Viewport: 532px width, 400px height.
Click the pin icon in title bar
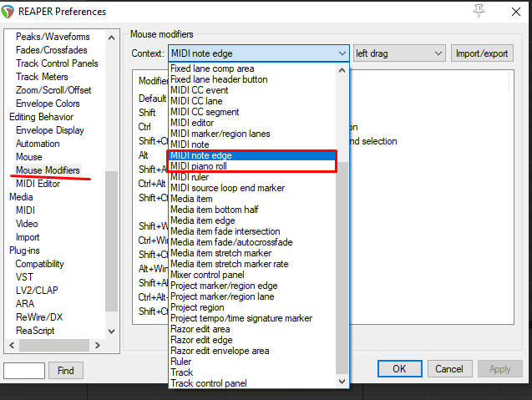pyautogui.click(x=479, y=11)
